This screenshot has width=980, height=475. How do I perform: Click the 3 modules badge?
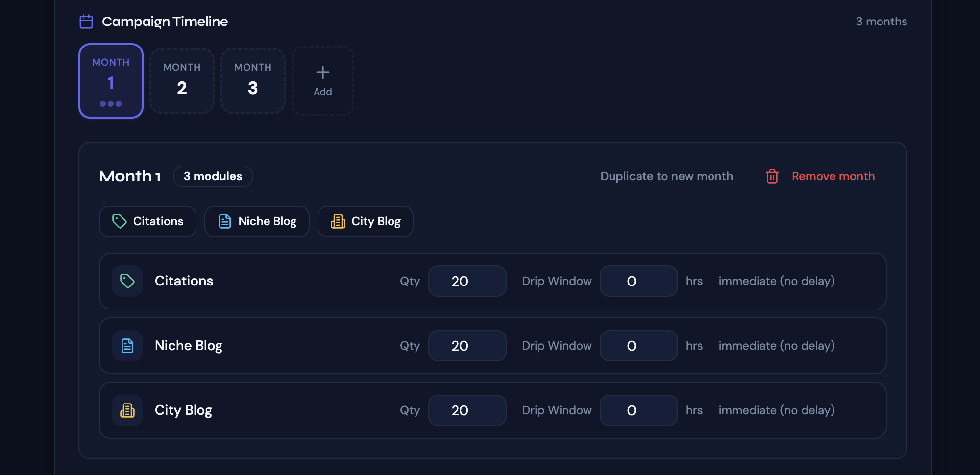[213, 176]
